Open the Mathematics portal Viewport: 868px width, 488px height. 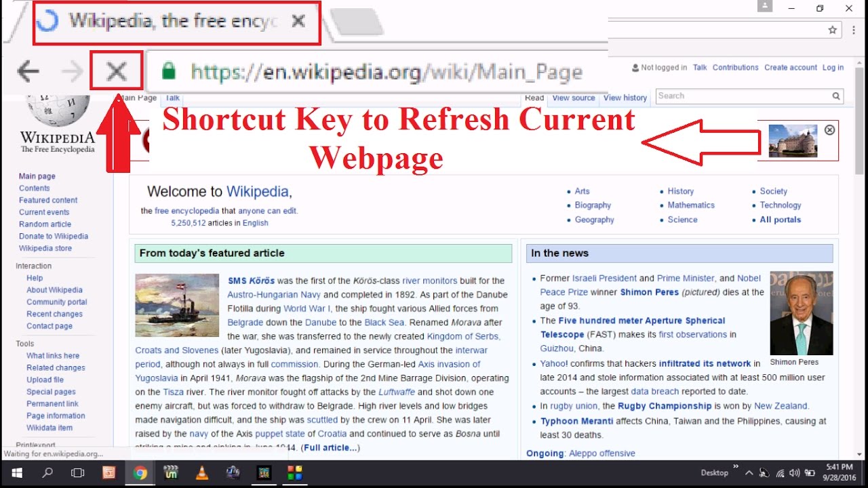(x=691, y=205)
